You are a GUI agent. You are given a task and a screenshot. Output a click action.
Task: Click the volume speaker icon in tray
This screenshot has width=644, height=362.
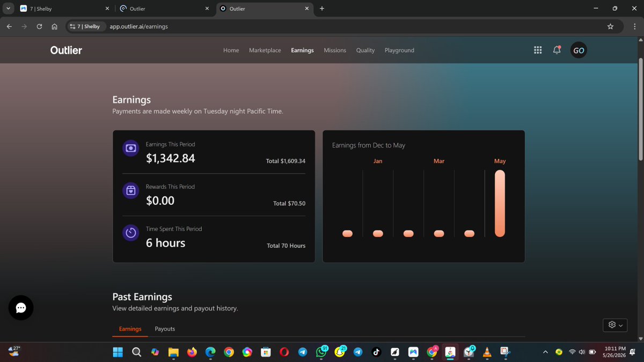582,352
